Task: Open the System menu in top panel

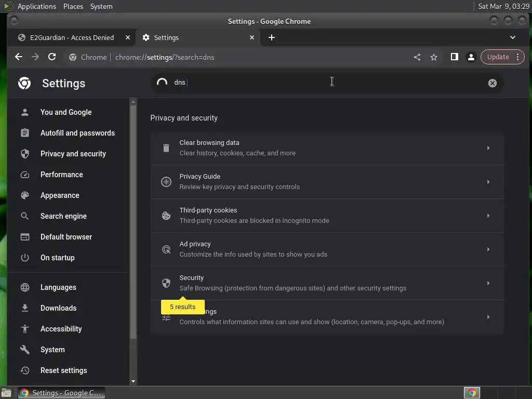Action: coord(101,6)
